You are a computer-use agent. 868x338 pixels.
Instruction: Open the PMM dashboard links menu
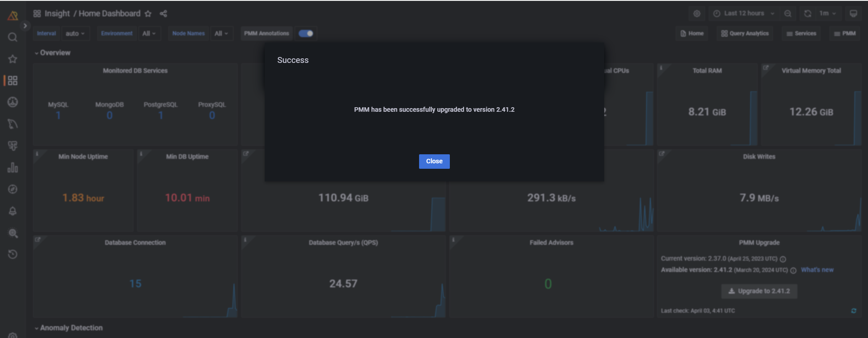[x=844, y=33]
